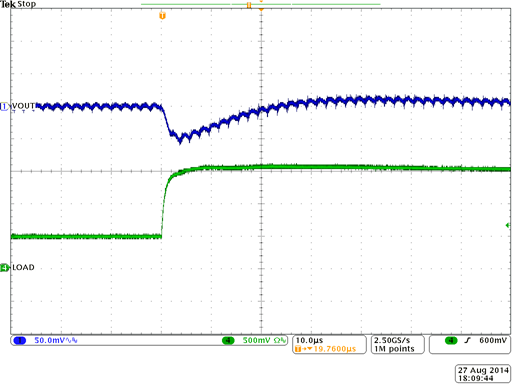
Task: Click the VOUT waveform label
Action: 23,106
